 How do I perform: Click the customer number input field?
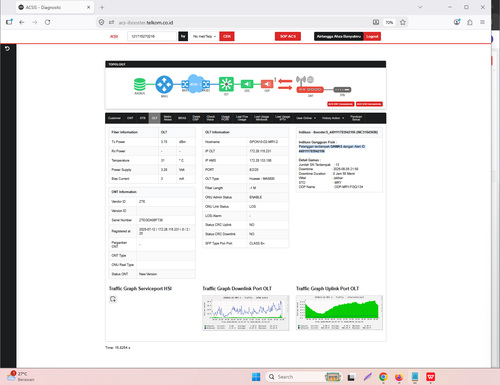[x=152, y=36]
